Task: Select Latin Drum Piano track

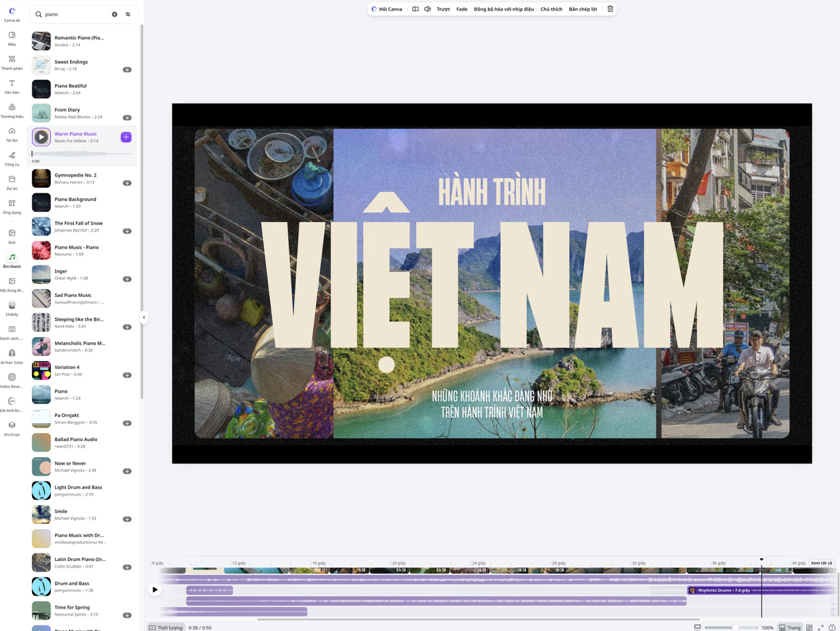Action: (x=81, y=562)
